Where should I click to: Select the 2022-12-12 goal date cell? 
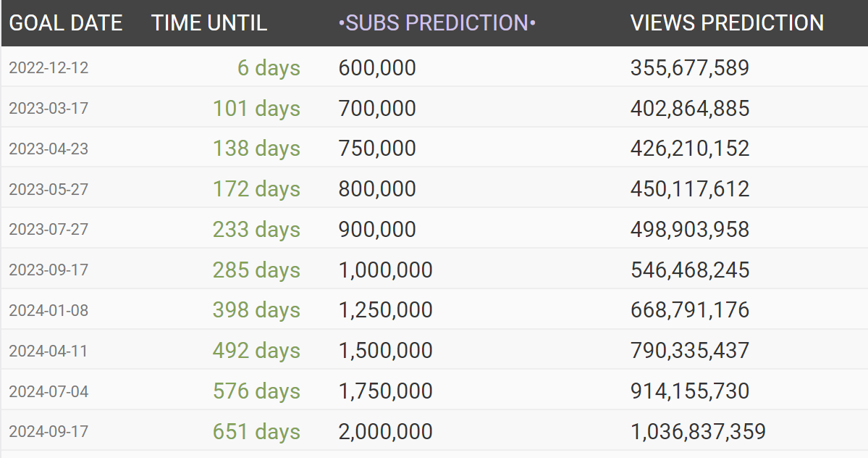(x=49, y=67)
